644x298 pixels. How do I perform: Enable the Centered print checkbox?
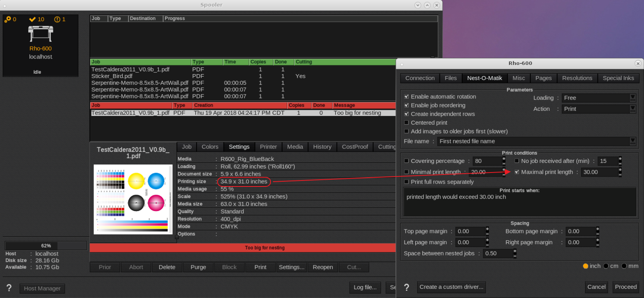point(407,123)
